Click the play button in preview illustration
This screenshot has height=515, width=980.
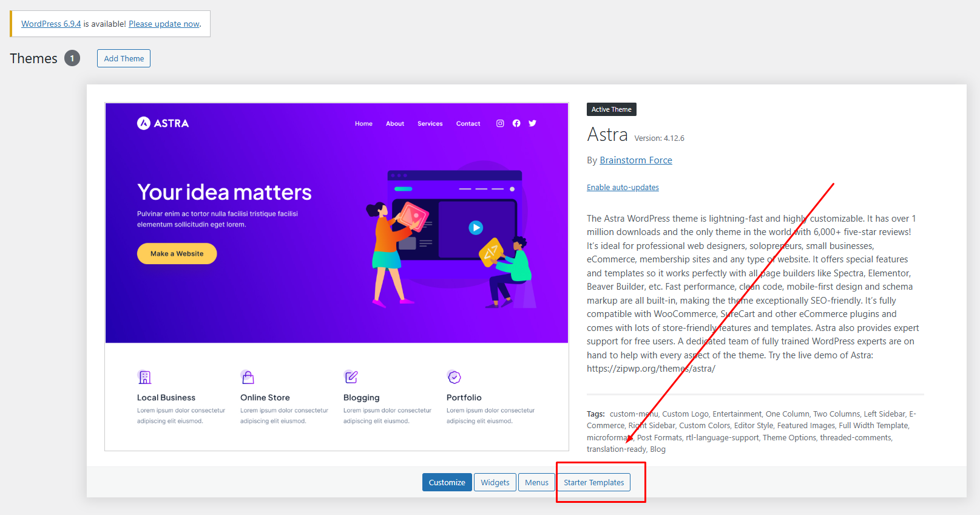pos(476,228)
